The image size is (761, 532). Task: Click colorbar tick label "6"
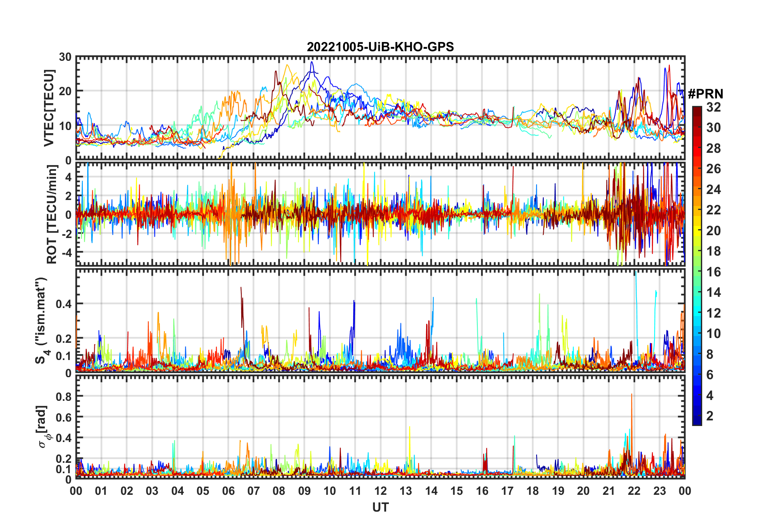coord(710,375)
